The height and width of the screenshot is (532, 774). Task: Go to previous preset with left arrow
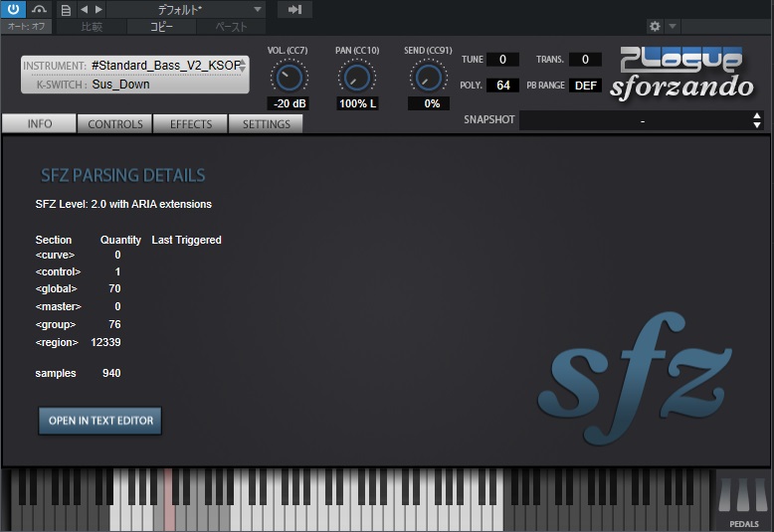[84, 10]
